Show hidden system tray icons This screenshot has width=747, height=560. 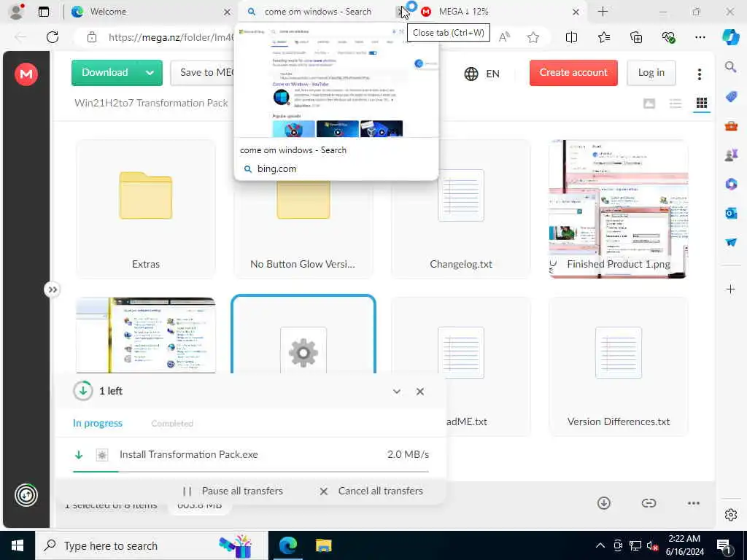[600, 545]
